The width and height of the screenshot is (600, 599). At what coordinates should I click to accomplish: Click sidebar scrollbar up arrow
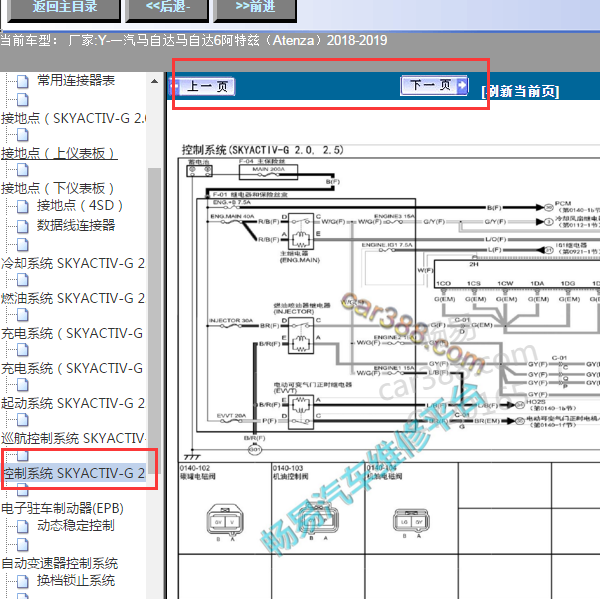tap(154, 81)
